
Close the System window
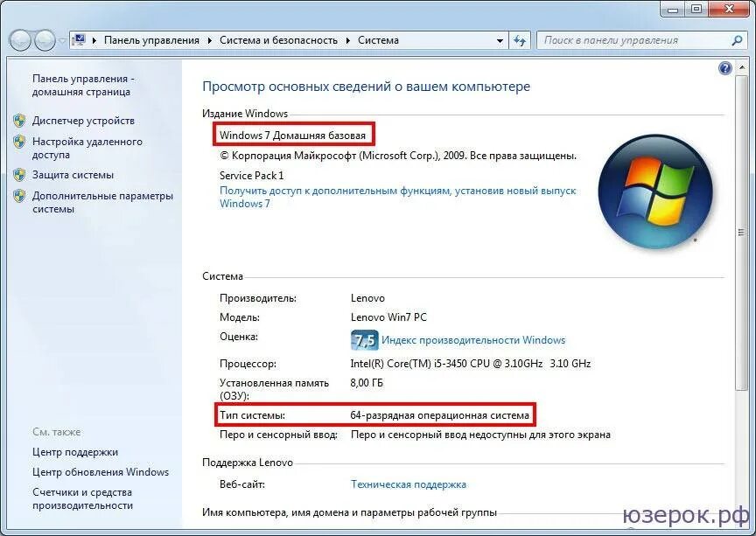click(x=730, y=9)
